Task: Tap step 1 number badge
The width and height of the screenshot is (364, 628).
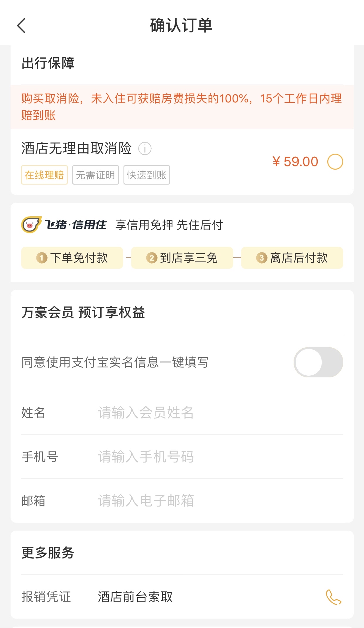Action: (x=42, y=258)
